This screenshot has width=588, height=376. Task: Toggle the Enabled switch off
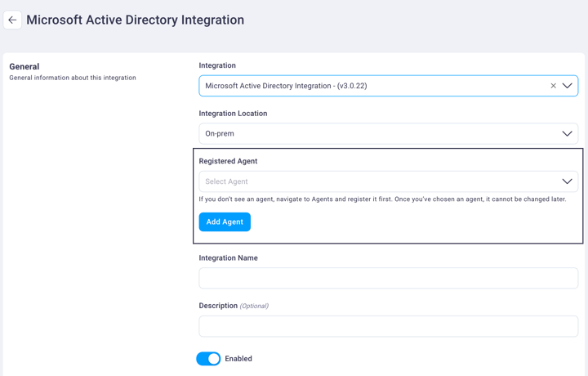[208, 359]
